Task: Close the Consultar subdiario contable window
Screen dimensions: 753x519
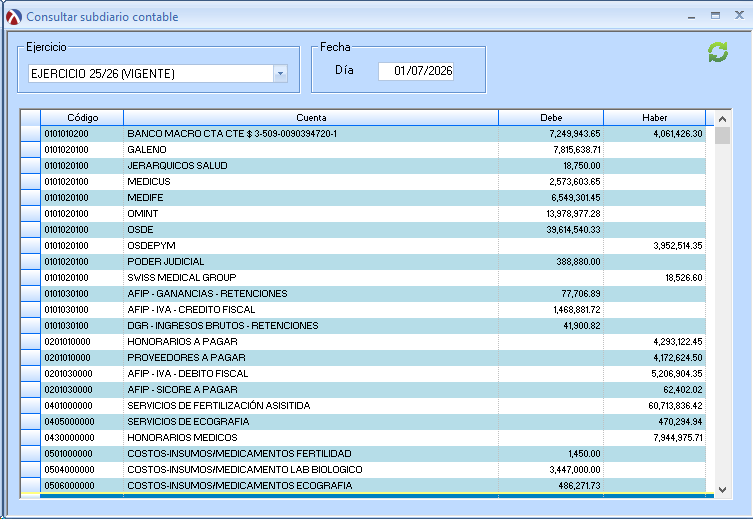Action: coord(740,15)
